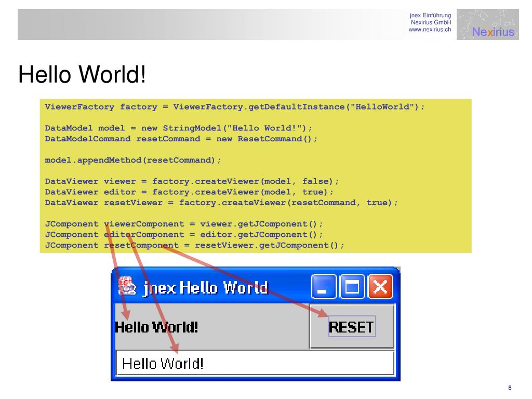The width and height of the screenshot is (532, 399).
Task: Click the 'JComponent editorComponent' code line
Action: (x=184, y=234)
